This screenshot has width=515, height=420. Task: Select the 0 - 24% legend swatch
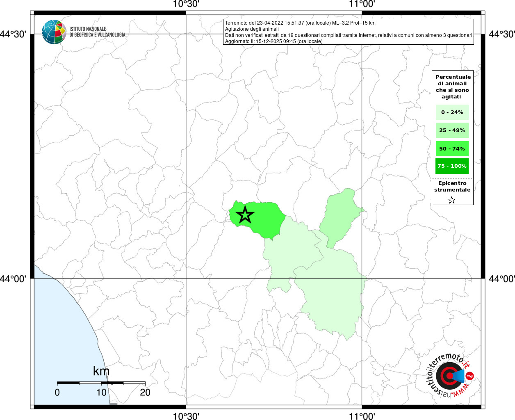(452, 112)
